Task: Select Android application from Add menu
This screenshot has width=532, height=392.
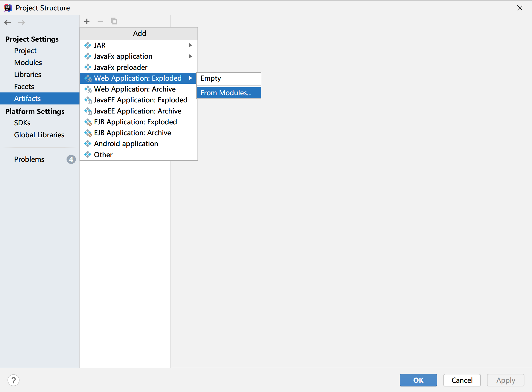Action: [126, 144]
